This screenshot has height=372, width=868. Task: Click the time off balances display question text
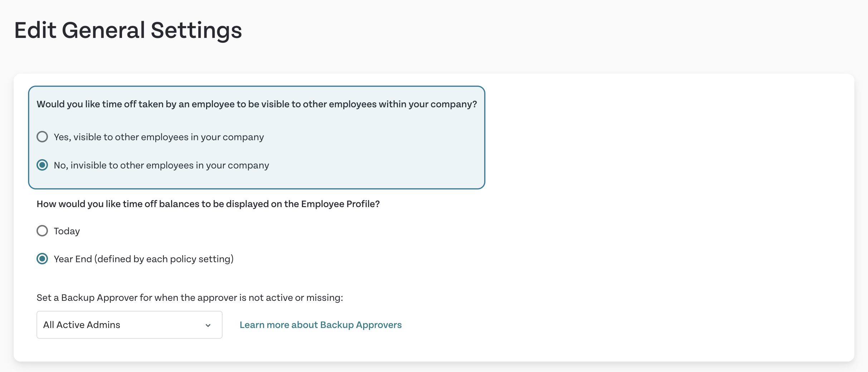tap(208, 204)
